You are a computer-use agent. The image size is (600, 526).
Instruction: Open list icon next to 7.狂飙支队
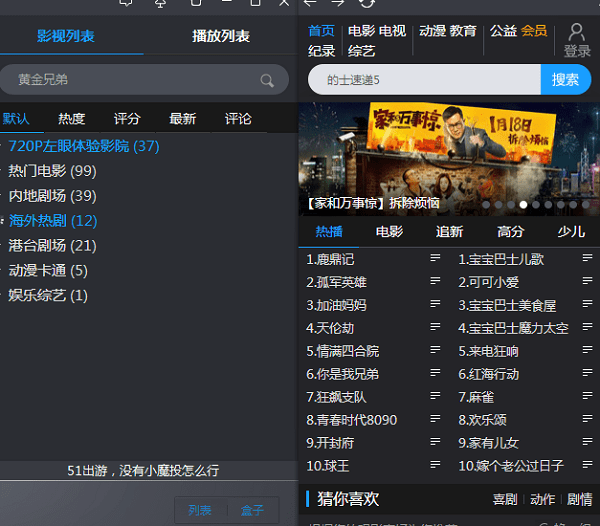click(435, 396)
